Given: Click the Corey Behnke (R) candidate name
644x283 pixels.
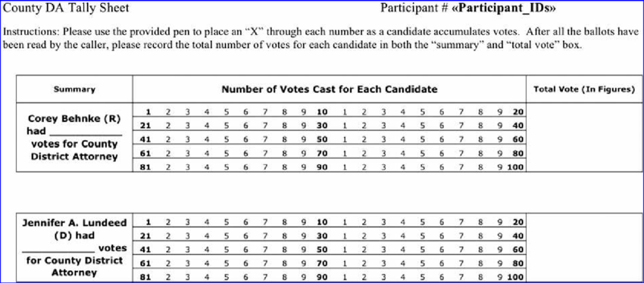Looking at the screenshot, I should tap(74, 119).
